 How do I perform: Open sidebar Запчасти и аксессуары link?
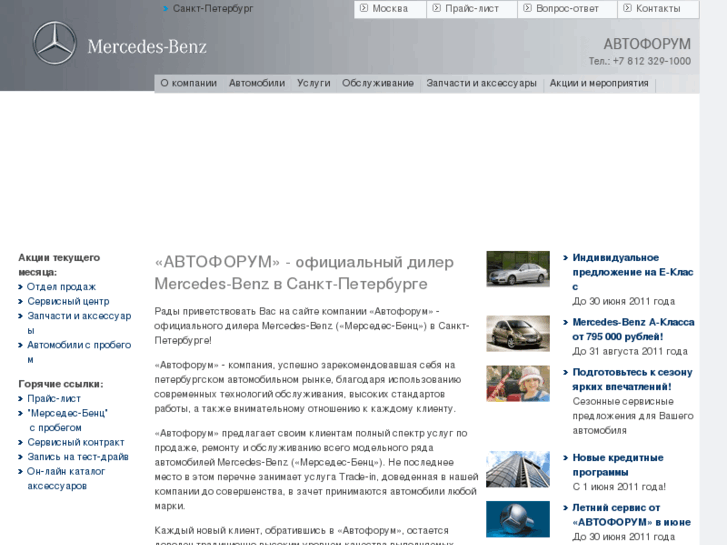pos(79,322)
